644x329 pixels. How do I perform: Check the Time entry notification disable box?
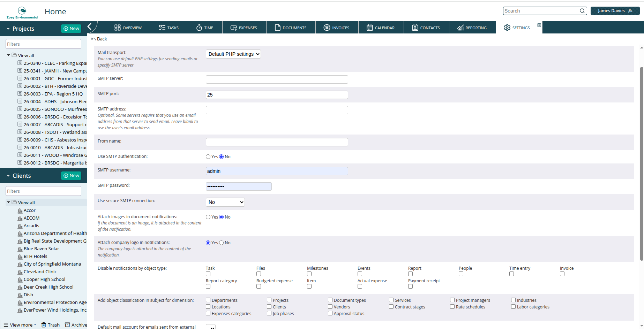click(512, 274)
